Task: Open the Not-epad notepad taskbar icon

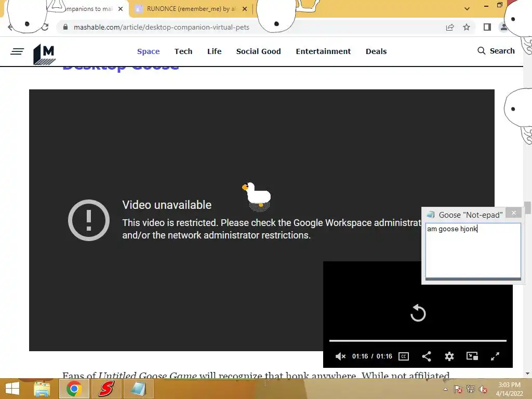Action: click(x=138, y=389)
